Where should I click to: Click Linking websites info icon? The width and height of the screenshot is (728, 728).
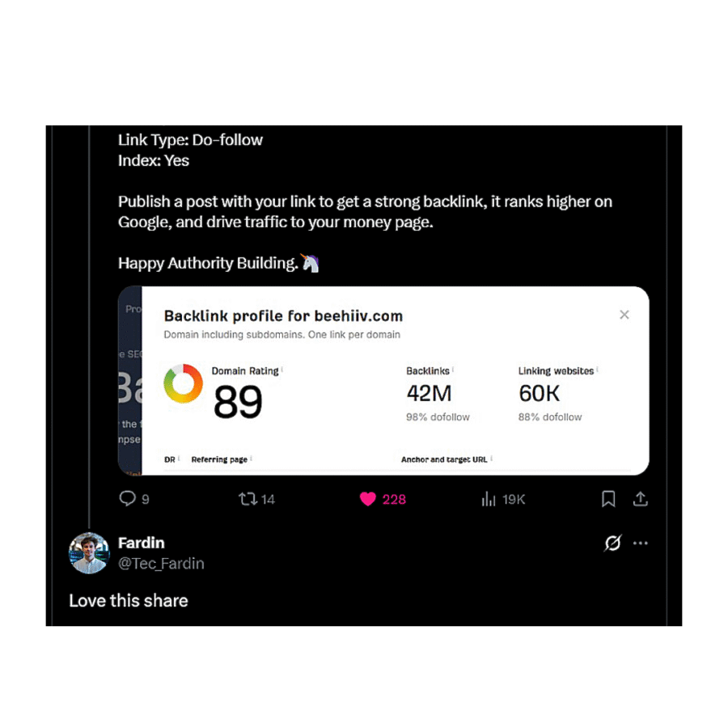[x=597, y=370]
